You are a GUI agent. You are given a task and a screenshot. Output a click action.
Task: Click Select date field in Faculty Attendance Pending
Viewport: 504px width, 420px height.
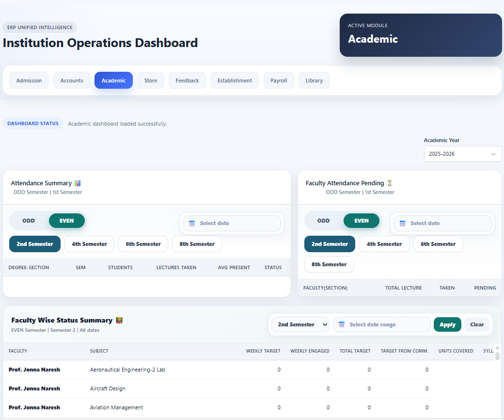coord(442,223)
